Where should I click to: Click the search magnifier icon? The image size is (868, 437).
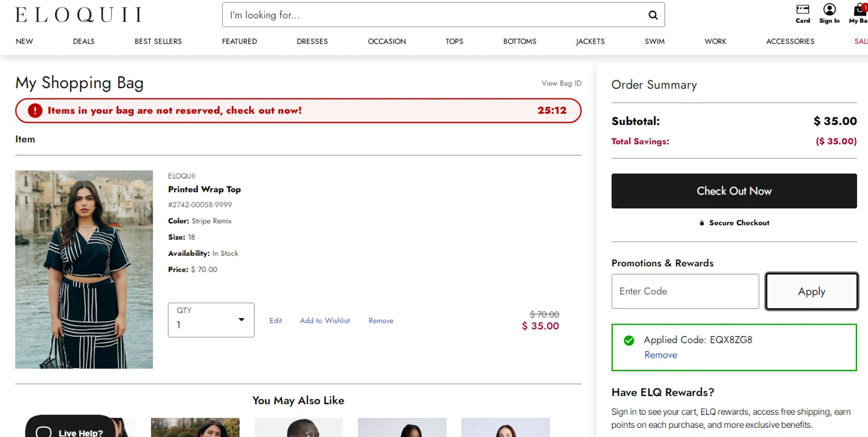point(653,15)
